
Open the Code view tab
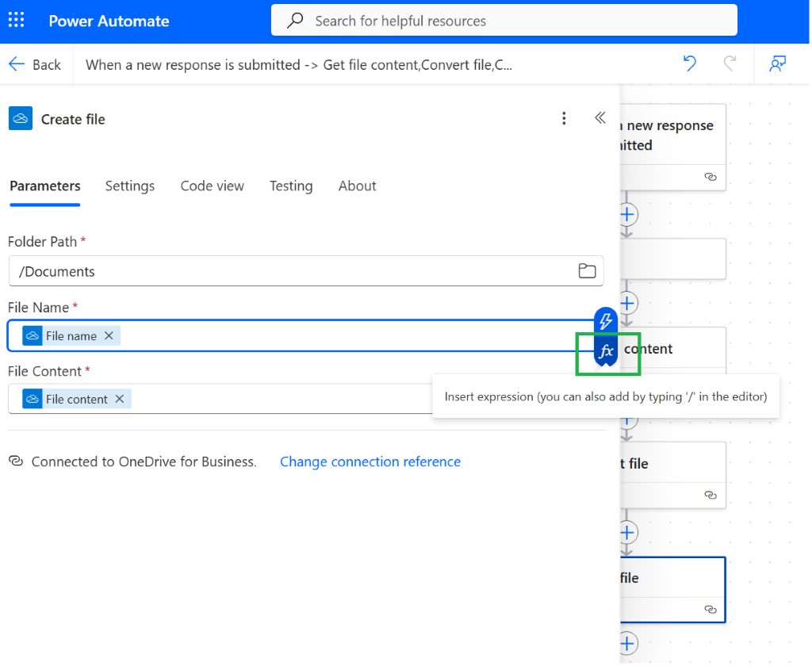pos(213,186)
